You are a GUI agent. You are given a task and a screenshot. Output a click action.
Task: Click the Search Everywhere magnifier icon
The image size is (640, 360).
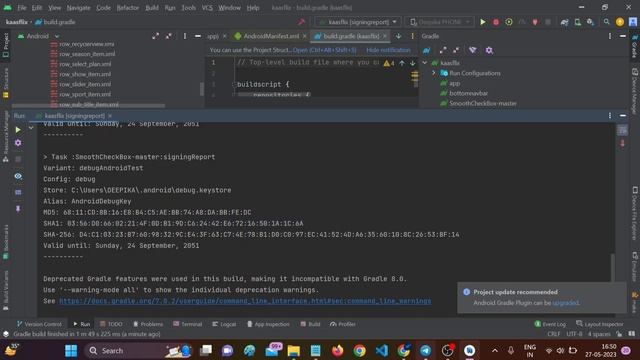(607, 22)
